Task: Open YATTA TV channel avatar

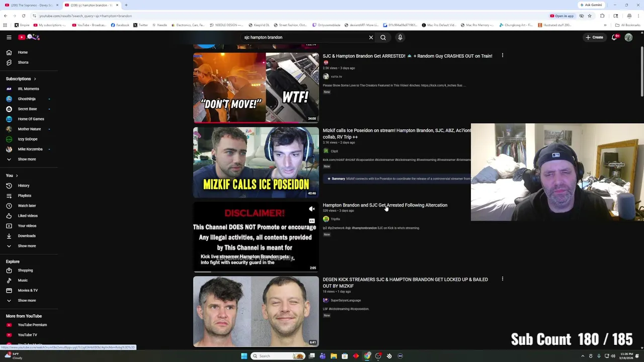Action: (326, 76)
